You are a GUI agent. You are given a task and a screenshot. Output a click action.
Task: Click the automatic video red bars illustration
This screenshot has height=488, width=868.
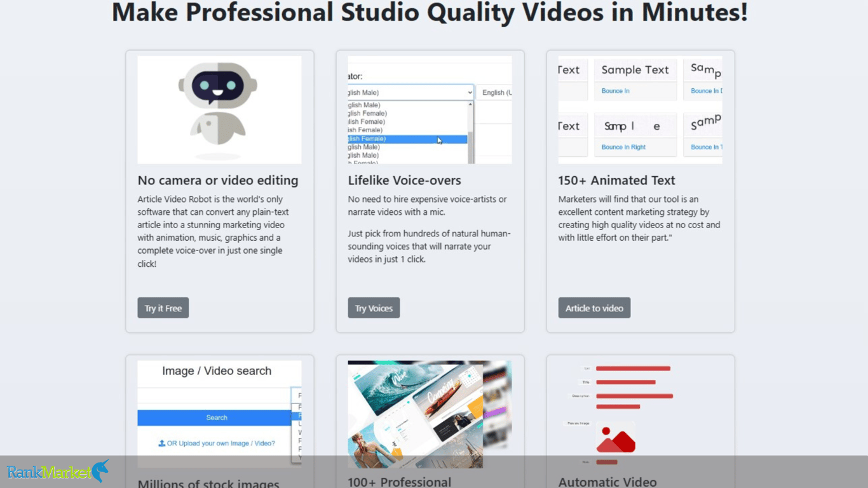click(x=640, y=414)
